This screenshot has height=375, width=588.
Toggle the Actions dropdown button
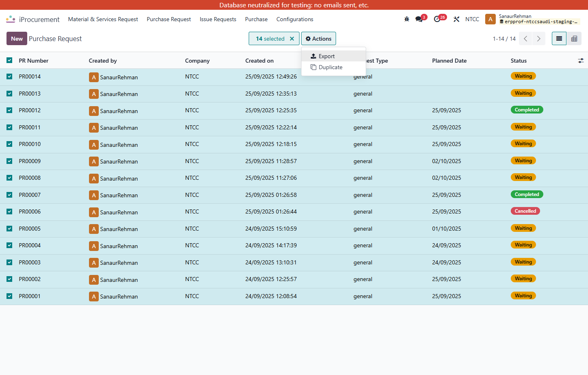point(319,39)
